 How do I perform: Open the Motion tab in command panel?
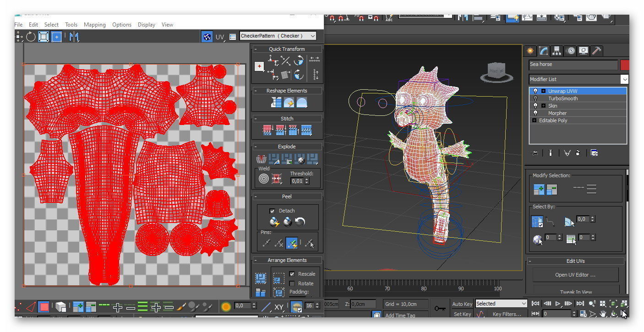(x=570, y=51)
